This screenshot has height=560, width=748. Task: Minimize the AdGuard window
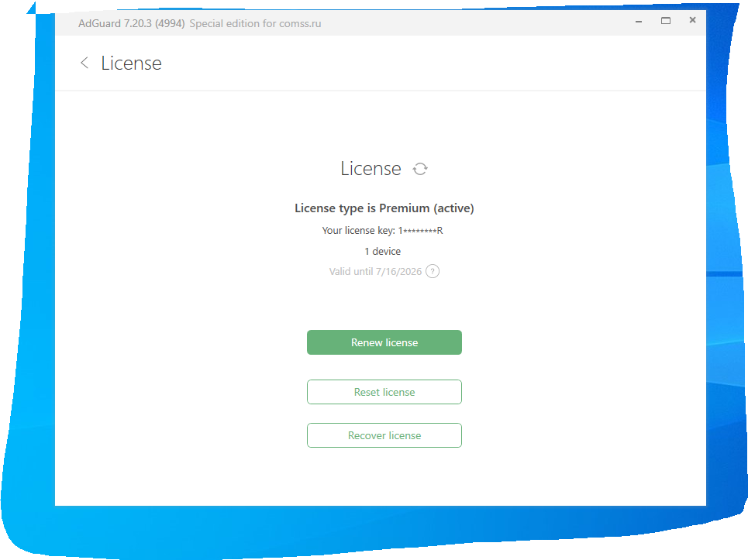tap(638, 22)
